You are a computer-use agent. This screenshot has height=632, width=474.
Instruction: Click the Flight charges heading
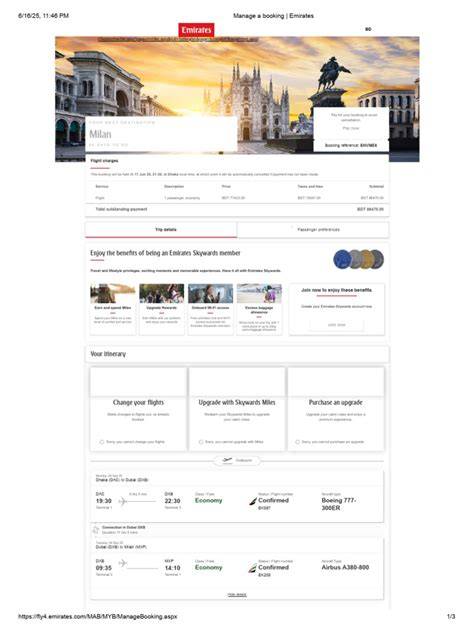pyautogui.click(x=104, y=161)
